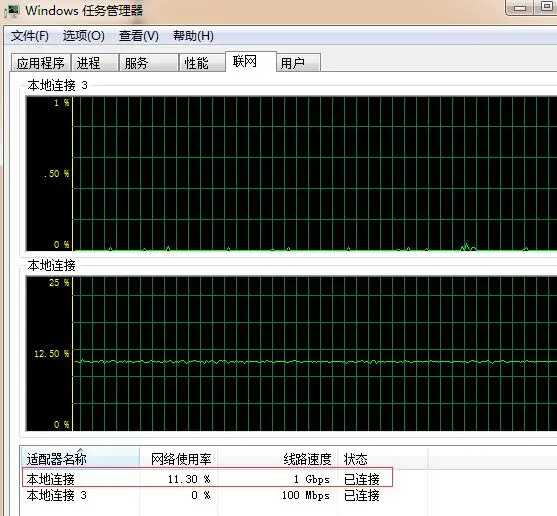Image resolution: width=557 pixels, height=516 pixels.
Task: Click 已连接 status for 本地连接 3
Action: 362,495
